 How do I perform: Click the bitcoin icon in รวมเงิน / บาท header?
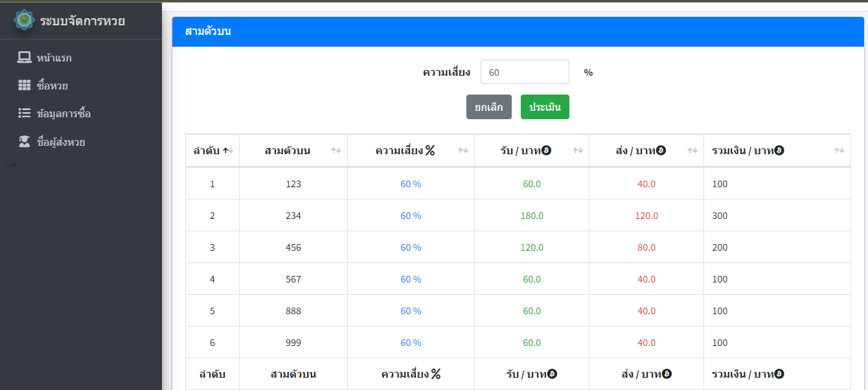tap(779, 150)
